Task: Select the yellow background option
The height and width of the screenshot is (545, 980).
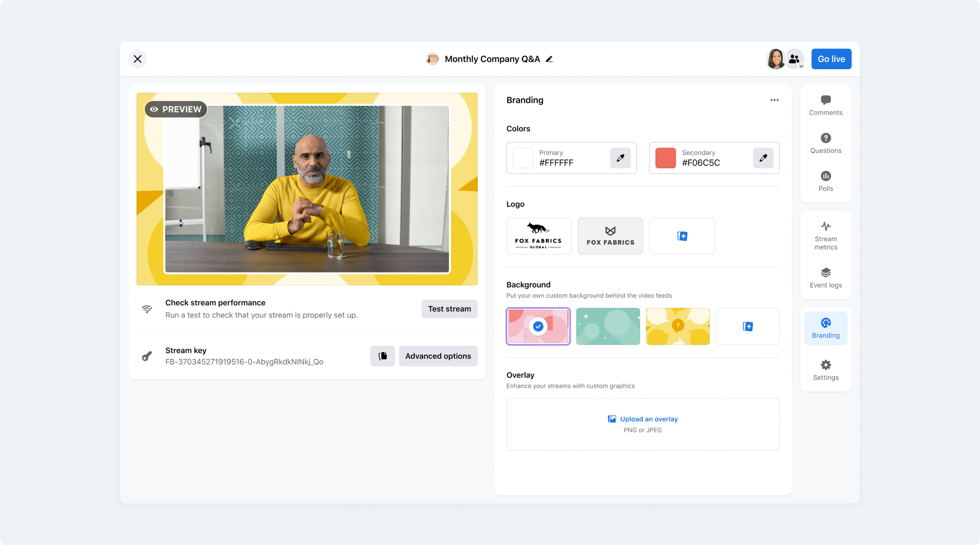Action: pyautogui.click(x=677, y=326)
